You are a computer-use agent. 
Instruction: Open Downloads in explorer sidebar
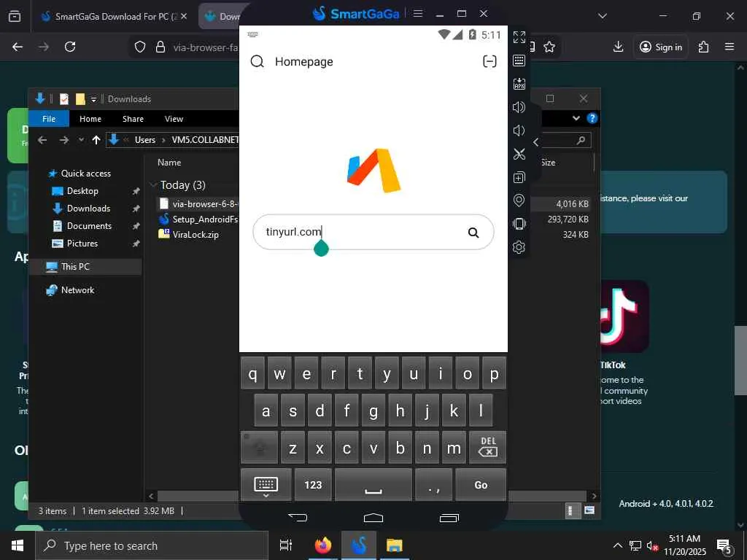(88, 209)
